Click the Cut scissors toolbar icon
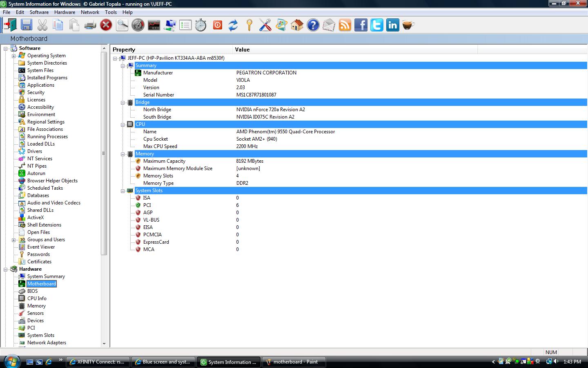588x368 pixels. pos(42,25)
